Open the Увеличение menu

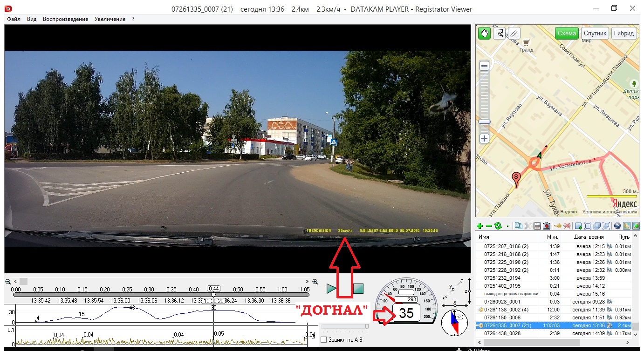pyautogui.click(x=110, y=19)
